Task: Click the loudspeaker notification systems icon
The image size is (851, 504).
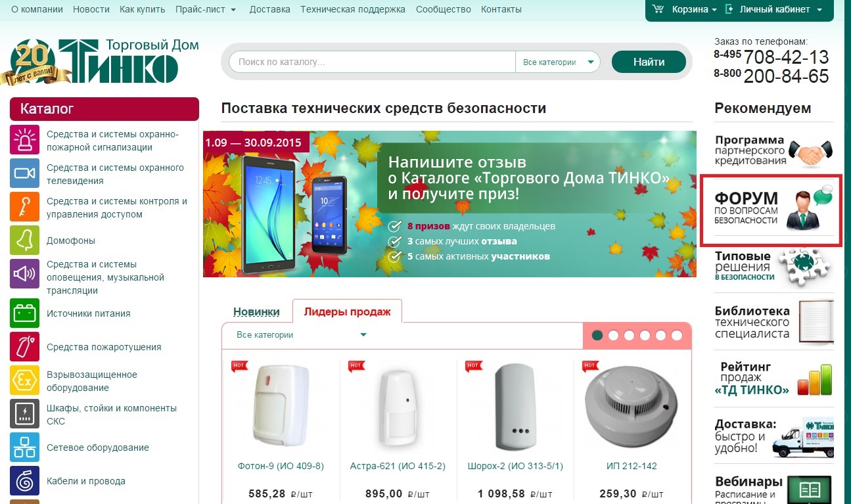Action: tap(25, 274)
